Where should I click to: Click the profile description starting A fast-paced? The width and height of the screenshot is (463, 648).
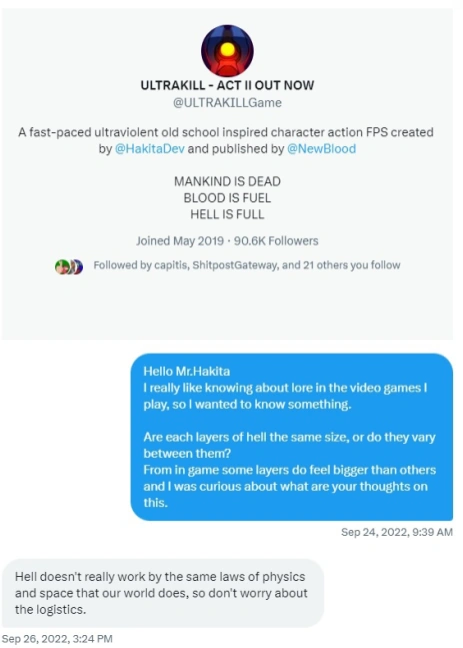click(226, 141)
